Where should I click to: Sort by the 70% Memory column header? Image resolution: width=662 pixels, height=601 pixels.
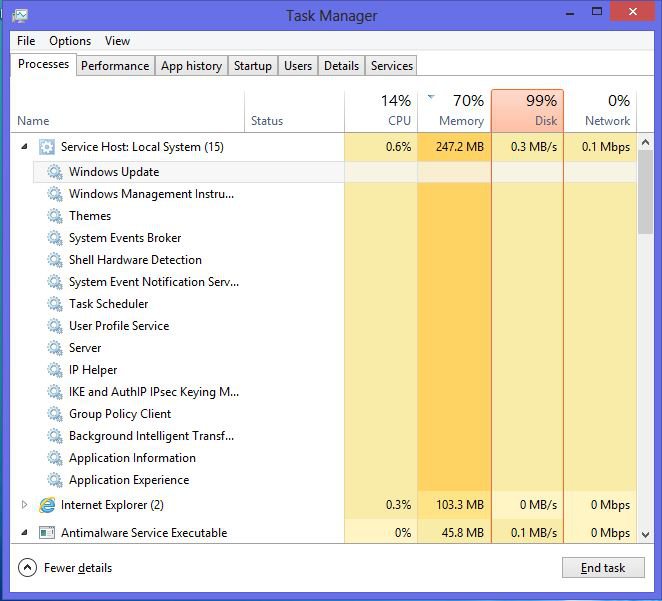tap(455, 111)
